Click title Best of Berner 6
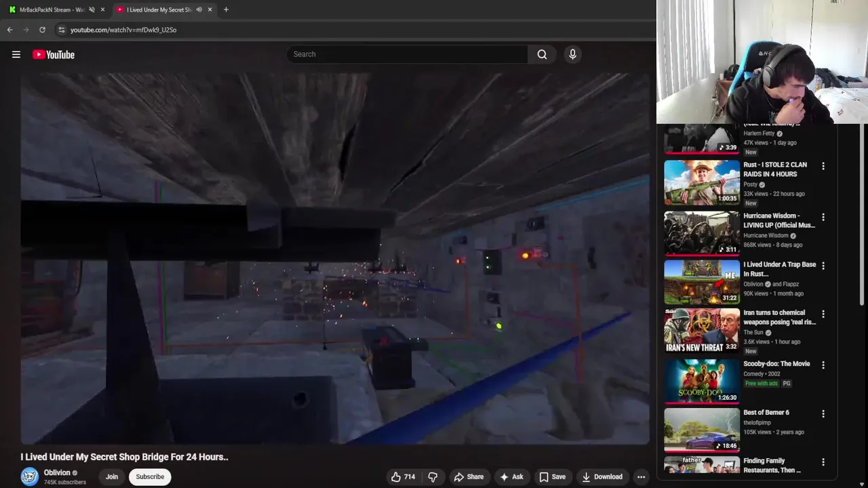The image size is (868, 488). tap(766, 412)
